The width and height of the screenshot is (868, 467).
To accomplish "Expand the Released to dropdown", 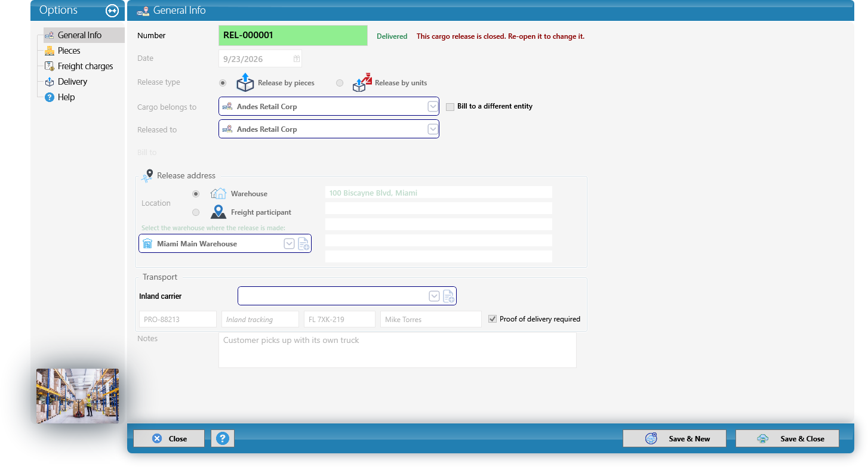I will pos(433,129).
